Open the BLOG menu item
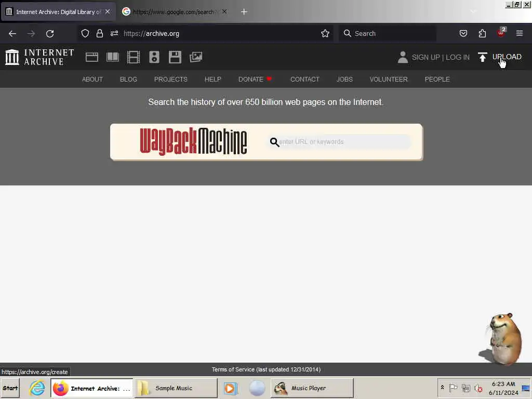 (x=128, y=79)
